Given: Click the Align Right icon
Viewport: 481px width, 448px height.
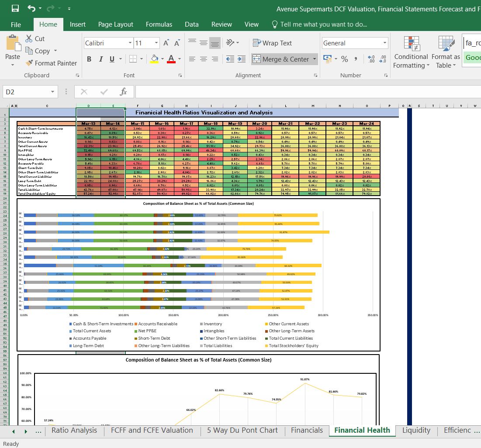Looking at the screenshot, I should [215, 59].
